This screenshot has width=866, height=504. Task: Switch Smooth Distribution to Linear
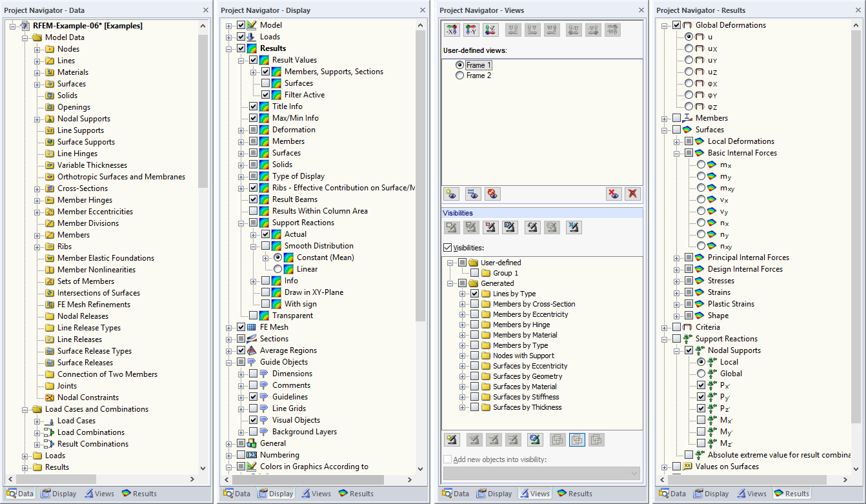point(278,269)
